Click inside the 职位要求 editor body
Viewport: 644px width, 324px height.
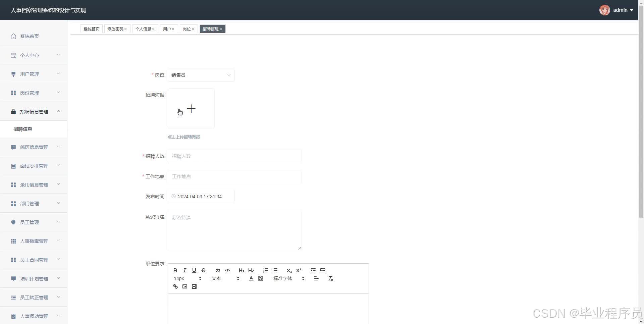point(268,309)
